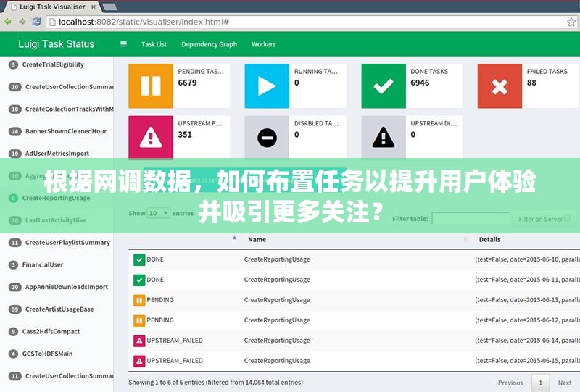Screen dimensions: 580x392
Task: Click the 4 badge beside GCSToHDFSMain
Action: click(13, 354)
